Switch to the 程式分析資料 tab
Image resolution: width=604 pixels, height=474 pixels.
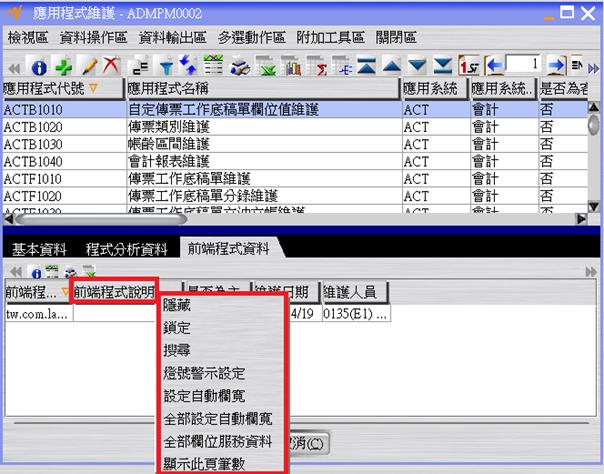pyautogui.click(x=127, y=247)
